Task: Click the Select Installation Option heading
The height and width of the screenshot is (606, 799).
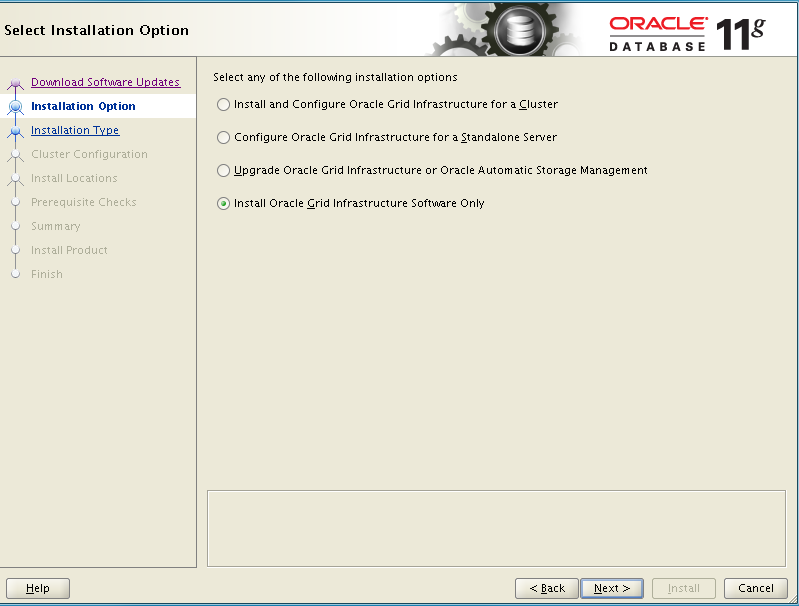Action: tap(96, 30)
